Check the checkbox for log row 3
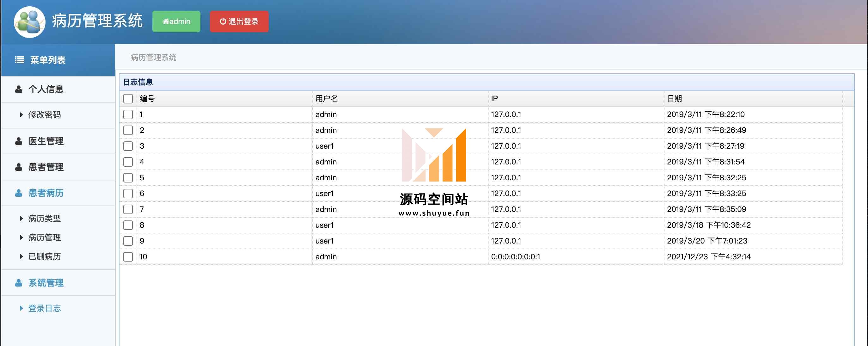Viewport: 868px width, 346px height. 128,146
